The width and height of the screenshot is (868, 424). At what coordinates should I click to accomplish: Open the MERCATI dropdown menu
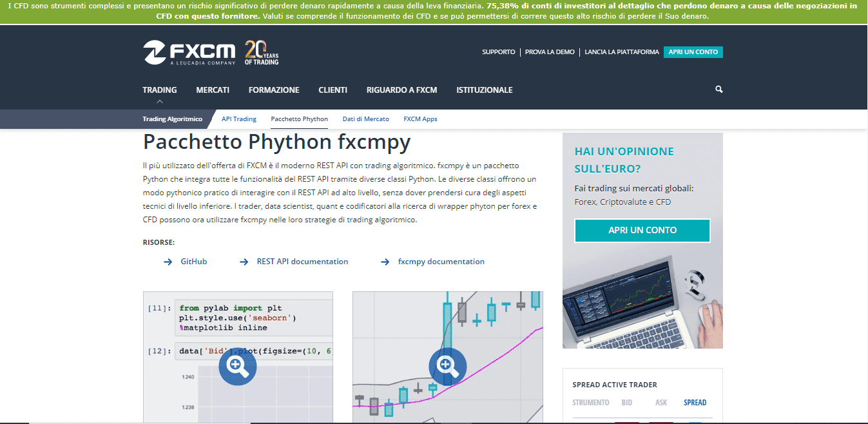point(213,90)
